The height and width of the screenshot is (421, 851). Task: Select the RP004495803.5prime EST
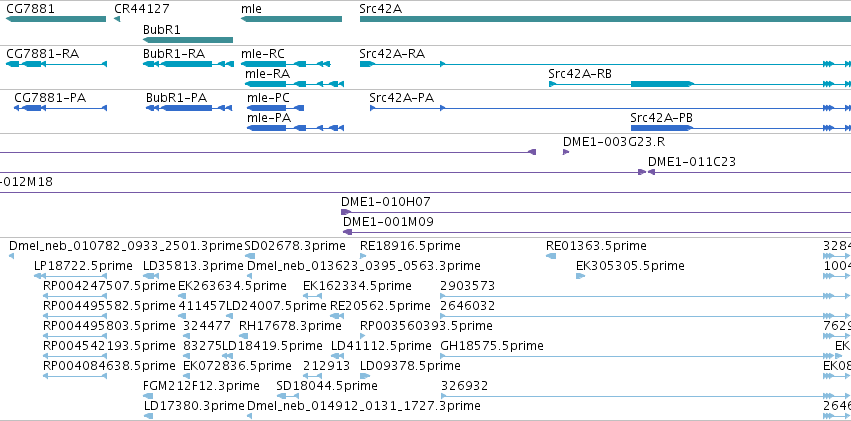[x=75, y=336]
